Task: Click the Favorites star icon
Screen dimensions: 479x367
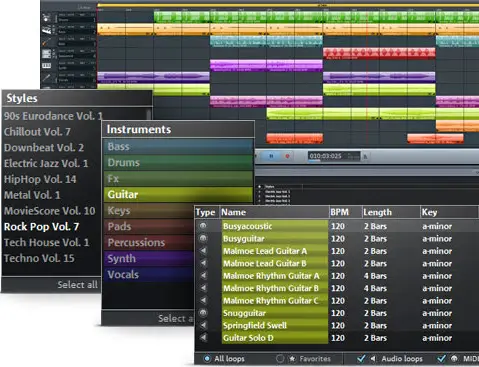Action: 292,359
